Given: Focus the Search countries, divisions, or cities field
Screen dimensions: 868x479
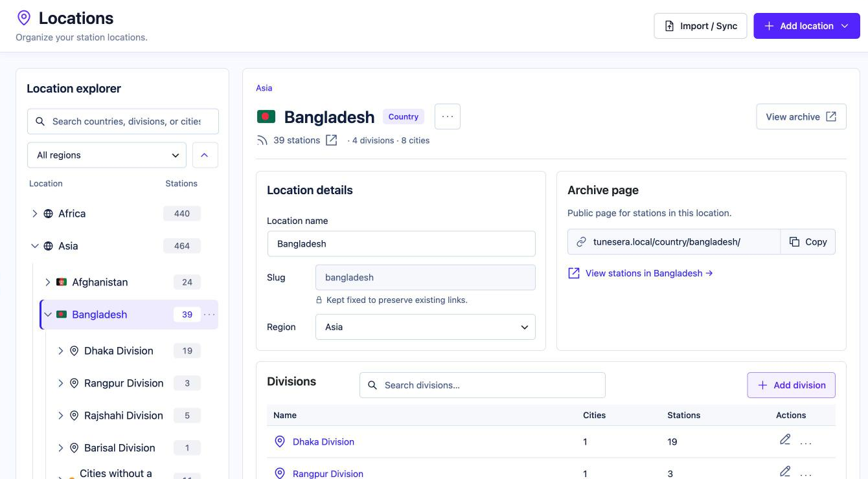Looking at the screenshot, I should pyautogui.click(x=123, y=122).
